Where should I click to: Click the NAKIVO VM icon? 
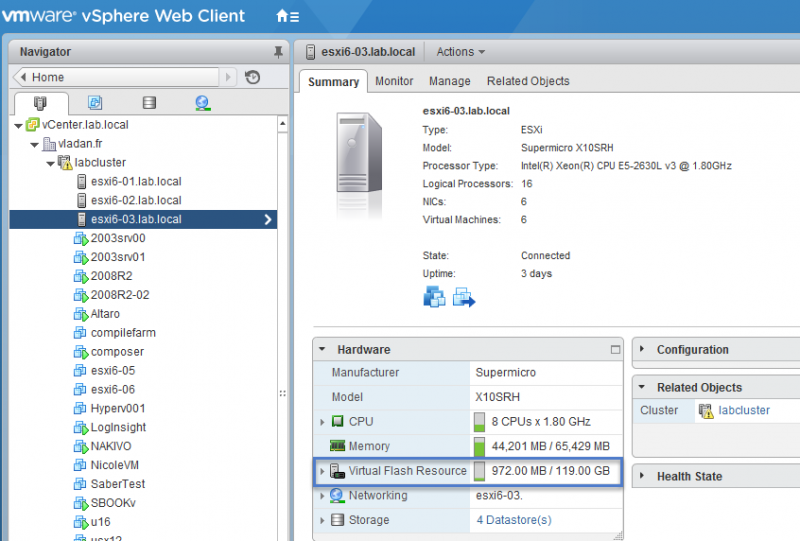pyautogui.click(x=81, y=447)
